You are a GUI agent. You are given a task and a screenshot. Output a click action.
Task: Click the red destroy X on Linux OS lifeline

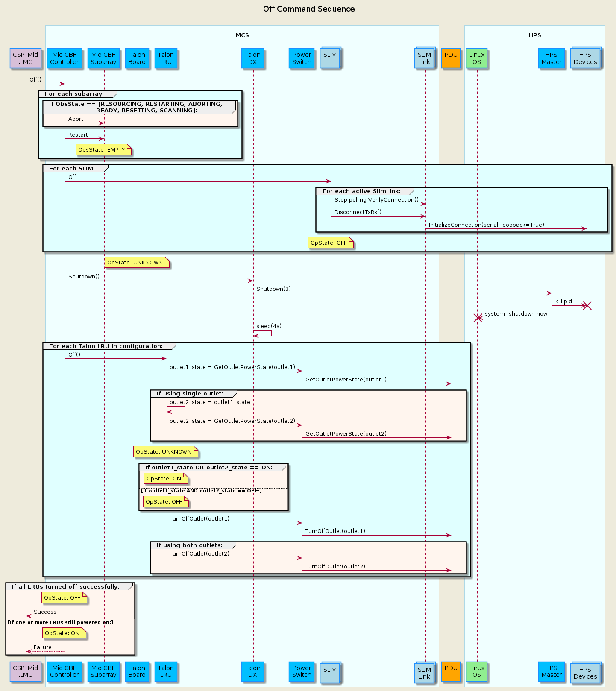(478, 318)
